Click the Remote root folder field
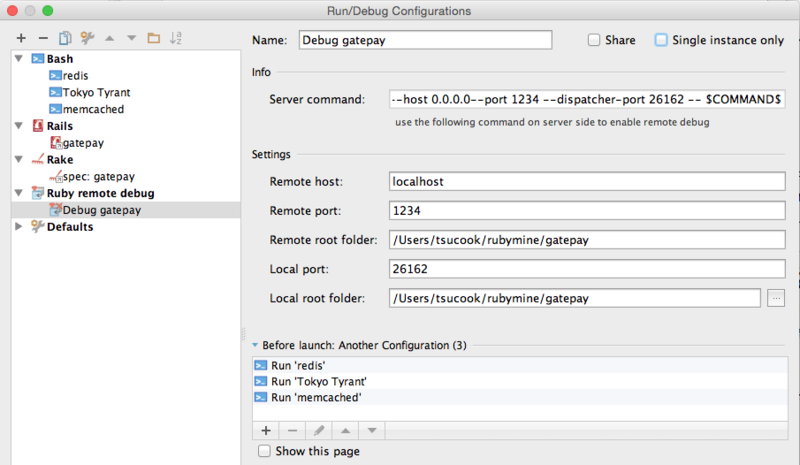This screenshot has width=800, height=465. click(587, 239)
